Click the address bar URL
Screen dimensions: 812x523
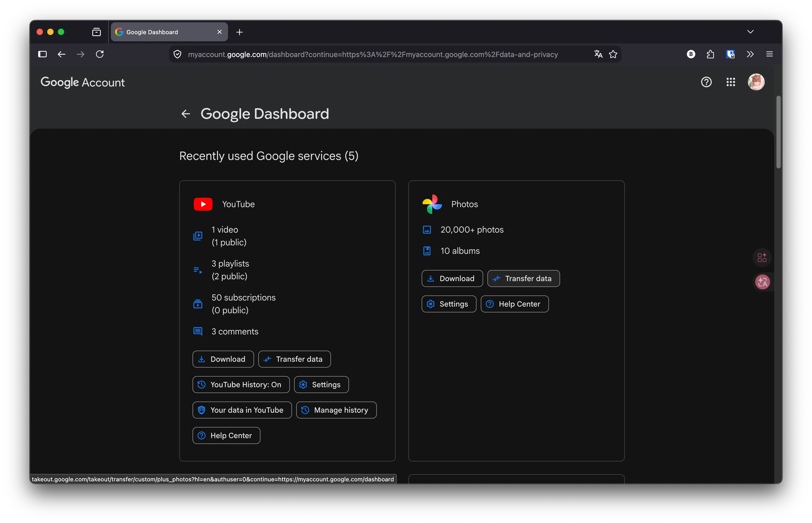[x=373, y=54]
